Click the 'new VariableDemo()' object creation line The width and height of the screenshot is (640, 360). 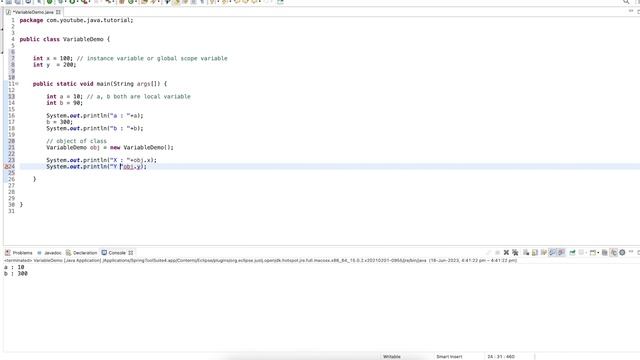pyautogui.click(x=110, y=147)
